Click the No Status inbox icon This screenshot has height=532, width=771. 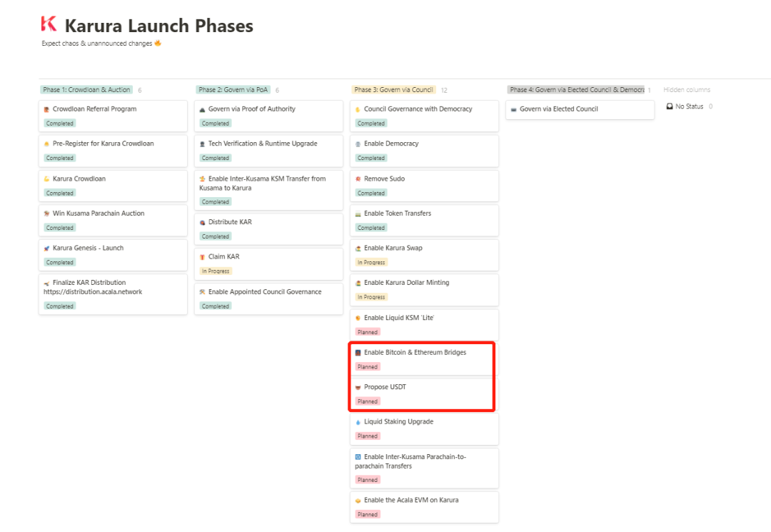[670, 106]
